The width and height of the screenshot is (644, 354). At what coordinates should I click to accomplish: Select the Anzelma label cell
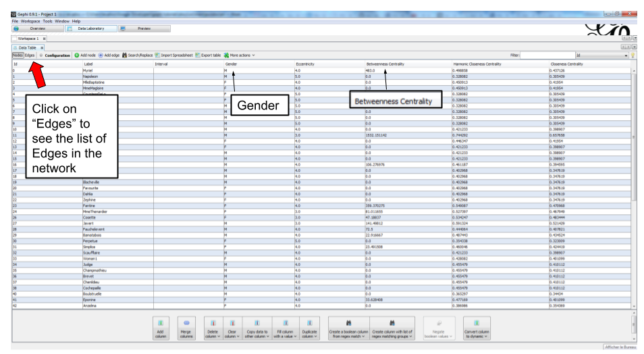point(118,306)
